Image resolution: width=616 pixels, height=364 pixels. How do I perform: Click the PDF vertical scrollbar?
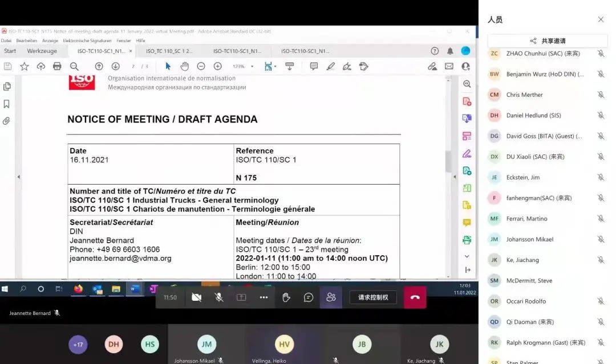tap(448, 162)
